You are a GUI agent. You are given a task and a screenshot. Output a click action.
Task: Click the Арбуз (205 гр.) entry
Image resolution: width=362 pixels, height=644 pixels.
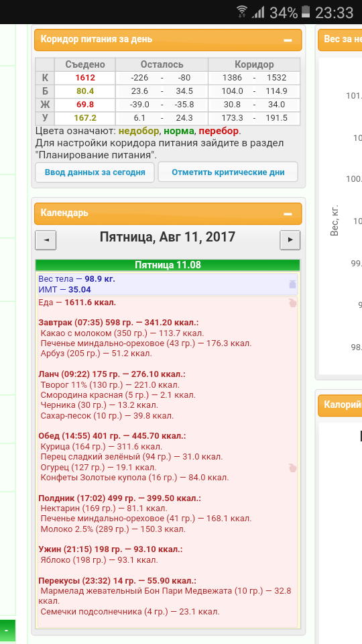pos(96,354)
